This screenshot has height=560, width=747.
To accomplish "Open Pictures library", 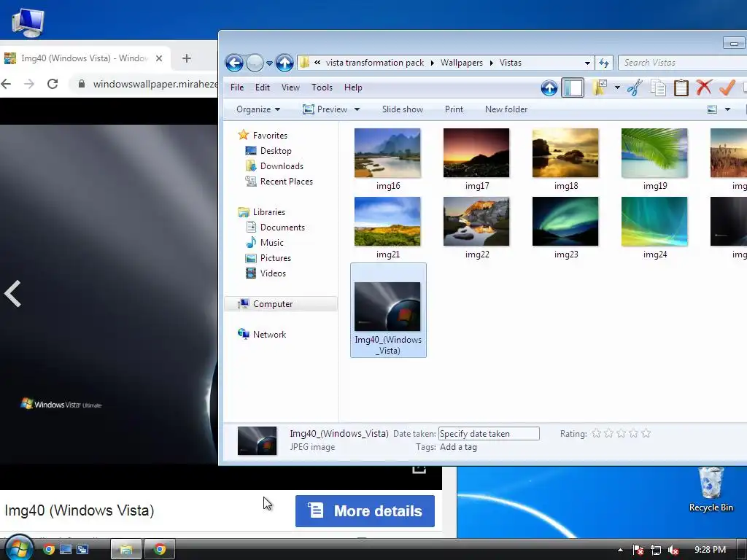I will [x=275, y=258].
